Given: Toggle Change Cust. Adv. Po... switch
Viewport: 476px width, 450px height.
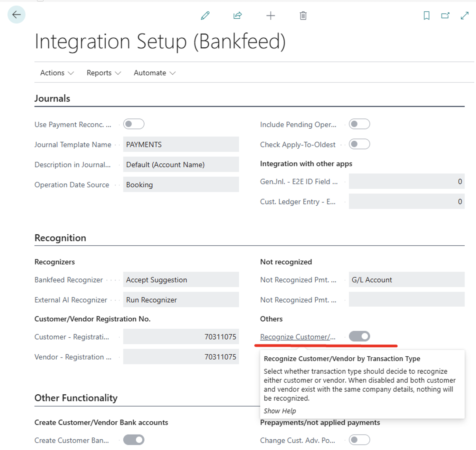Looking at the screenshot, I should [x=359, y=440].
